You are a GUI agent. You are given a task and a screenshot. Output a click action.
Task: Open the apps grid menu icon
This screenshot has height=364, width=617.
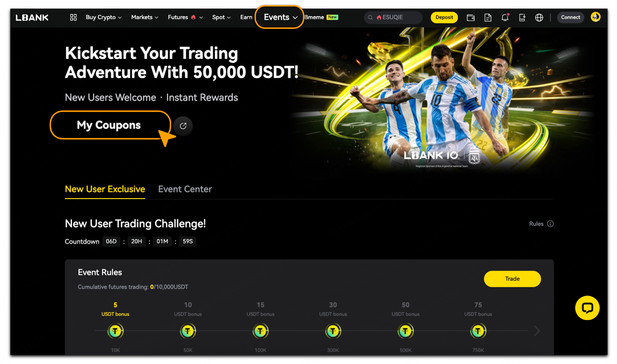tap(73, 17)
